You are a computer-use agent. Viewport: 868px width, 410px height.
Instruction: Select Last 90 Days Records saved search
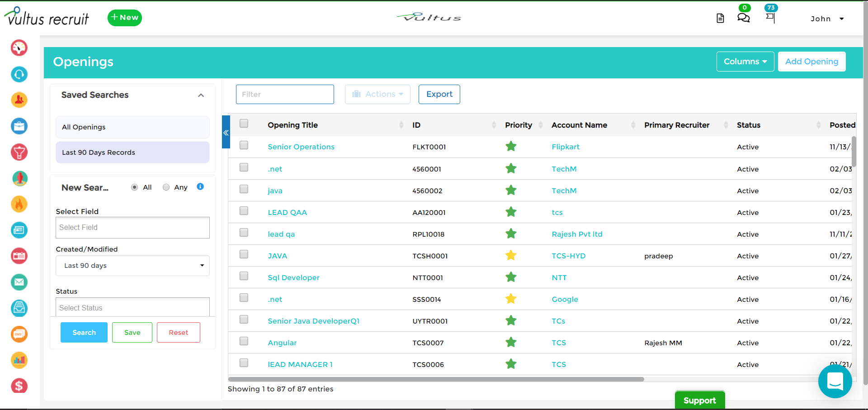pyautogui.click(x=132, y=153)
